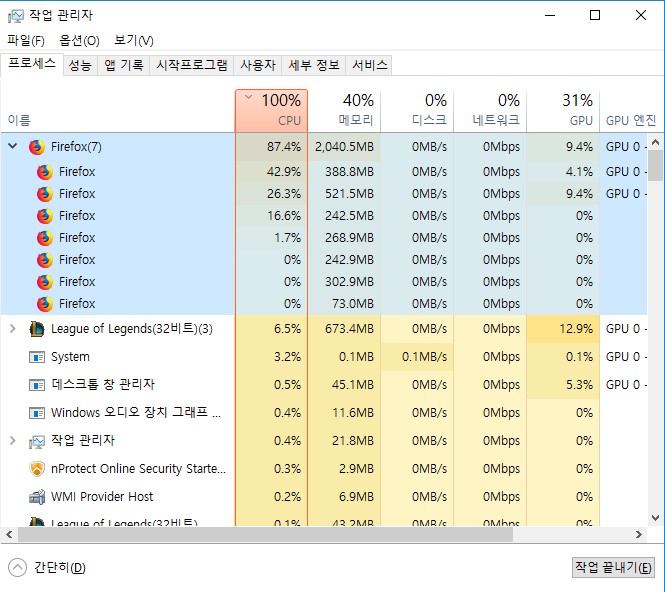Click the 데스크톱 창 관리자 icon
665x592 pixels.
coord(37,385)
